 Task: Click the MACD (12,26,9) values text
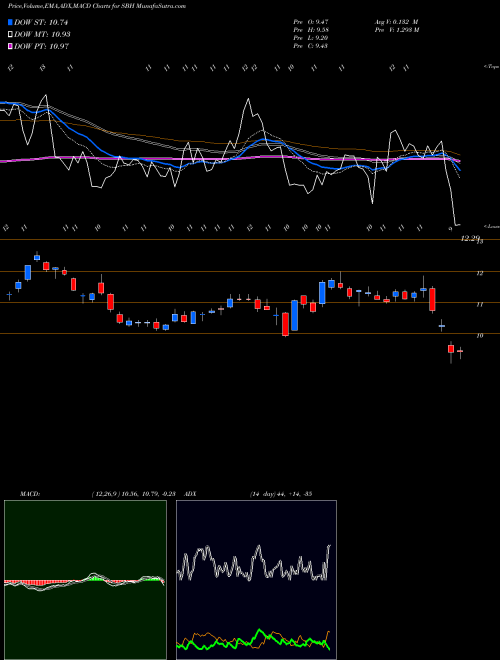(136, 494)
